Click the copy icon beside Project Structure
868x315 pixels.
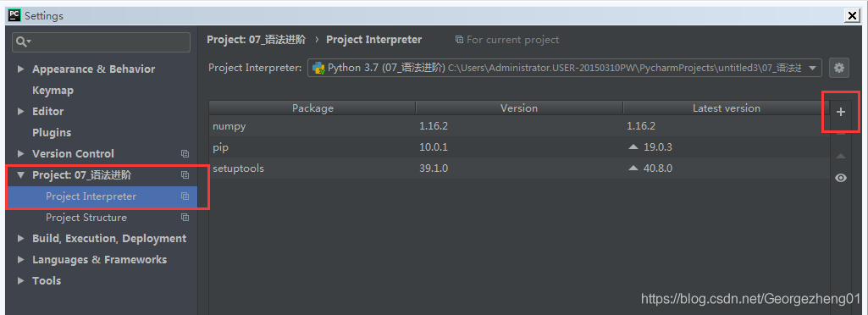click(x=185, y=218)
